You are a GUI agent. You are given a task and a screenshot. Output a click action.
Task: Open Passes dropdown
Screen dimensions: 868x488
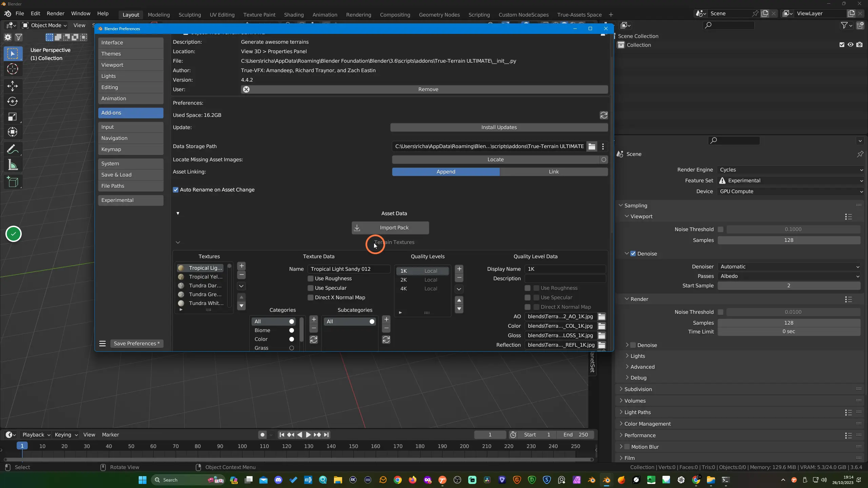(789, 276)
